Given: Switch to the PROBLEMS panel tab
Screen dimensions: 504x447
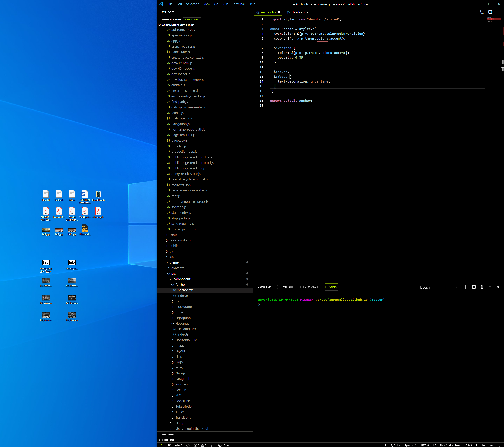Looking at the screenshot, I should pos(264,287).
